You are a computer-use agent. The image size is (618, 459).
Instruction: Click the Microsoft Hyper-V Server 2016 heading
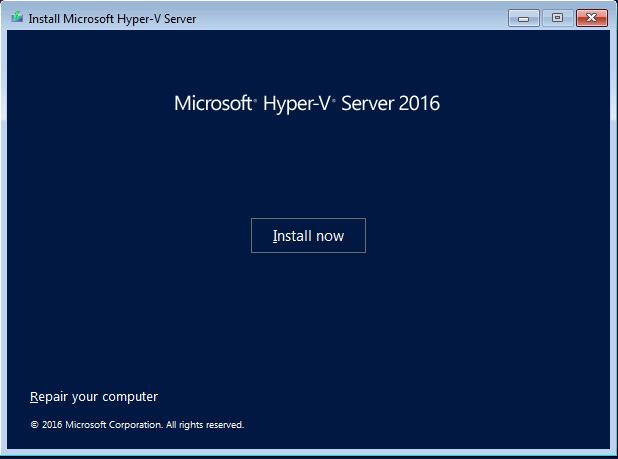307,104
